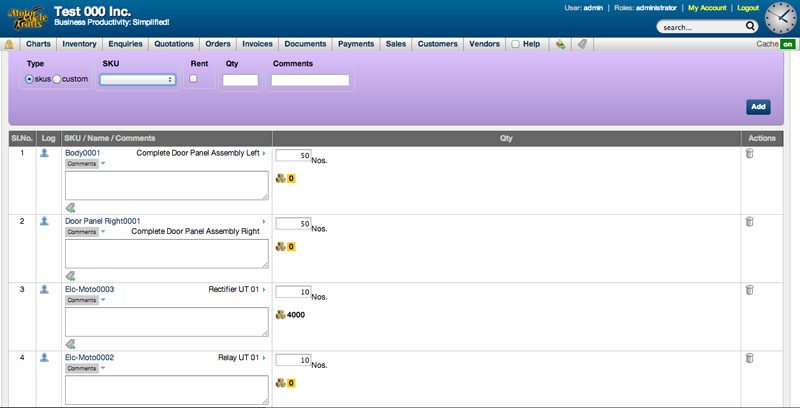Enable the Rent checkbox
Image resolution: width=800 pixels, height=408 pixels.
coord(195,79)
